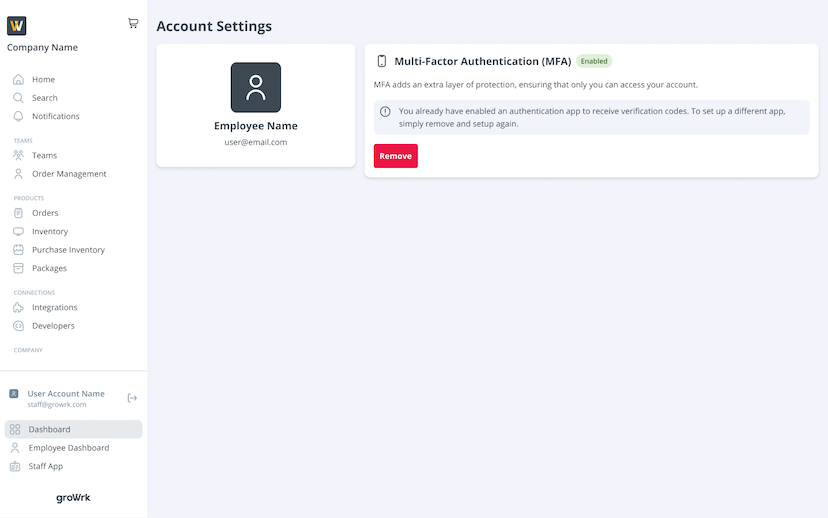Navigate to Developers page
828x518 pixels.
53,326
